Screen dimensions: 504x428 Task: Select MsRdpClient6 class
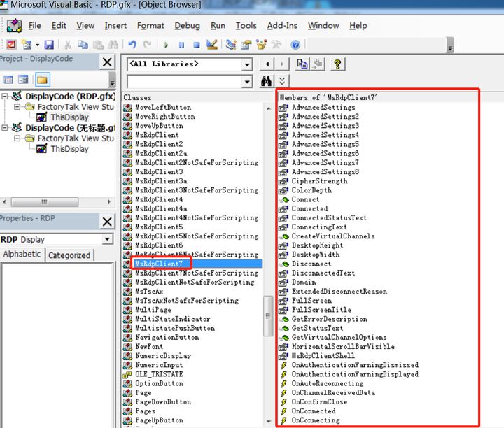point(159,245)
